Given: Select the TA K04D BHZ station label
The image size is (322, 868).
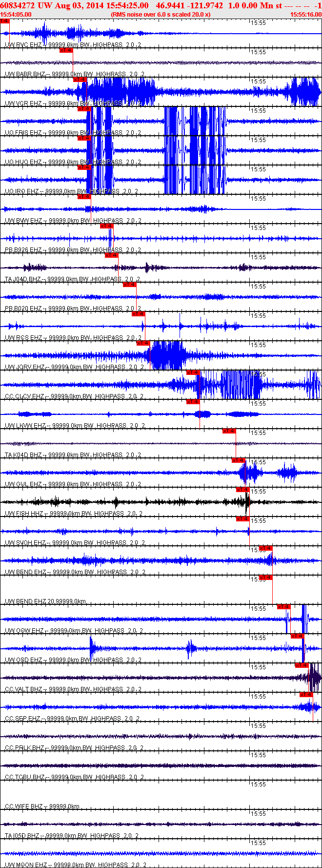Looking at the screenshot, I should click(23, 455).
